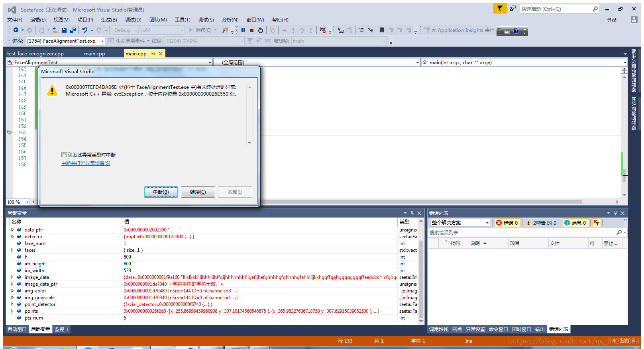Click the 中断(B) break button in dialog
Image resolution: width=644 pixels, height=349 pixels.
[x=161, y=192]
